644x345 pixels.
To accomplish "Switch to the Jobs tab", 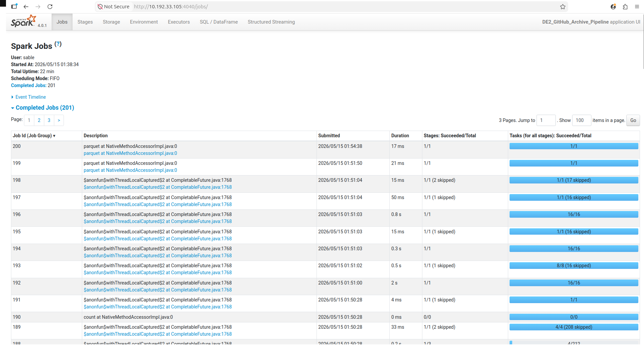I will (x=62, y=22).
